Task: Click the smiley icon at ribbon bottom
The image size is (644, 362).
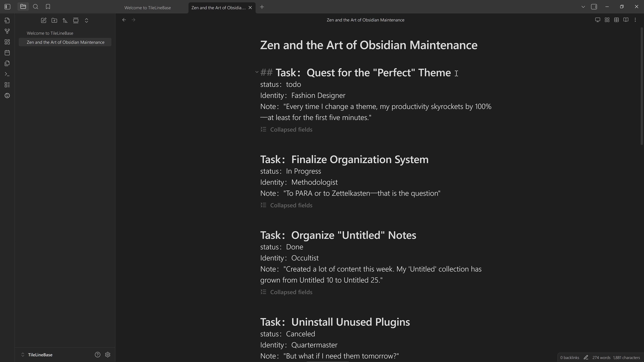Action: click(x=7, y=96)
